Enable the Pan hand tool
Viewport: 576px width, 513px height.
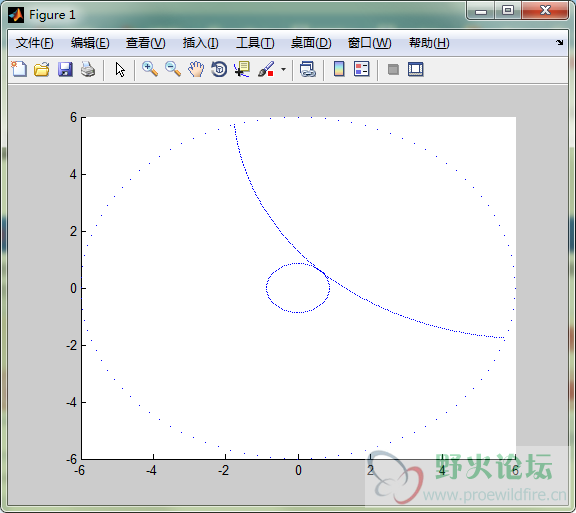(x=196, y=69)
